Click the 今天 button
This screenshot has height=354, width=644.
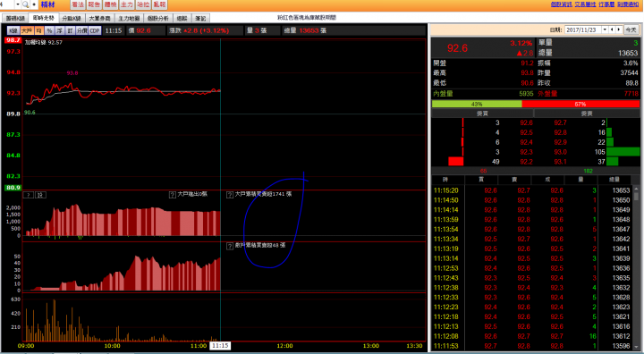point(631,29)
